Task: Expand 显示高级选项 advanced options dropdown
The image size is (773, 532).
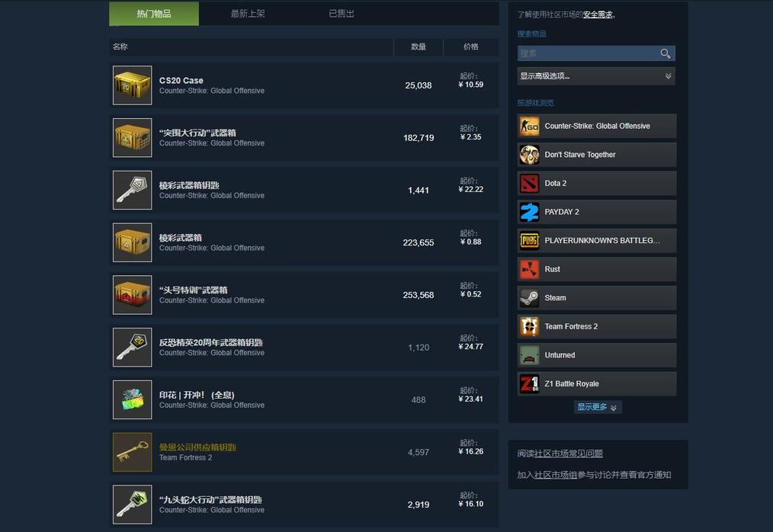Action: click(596, 76)
